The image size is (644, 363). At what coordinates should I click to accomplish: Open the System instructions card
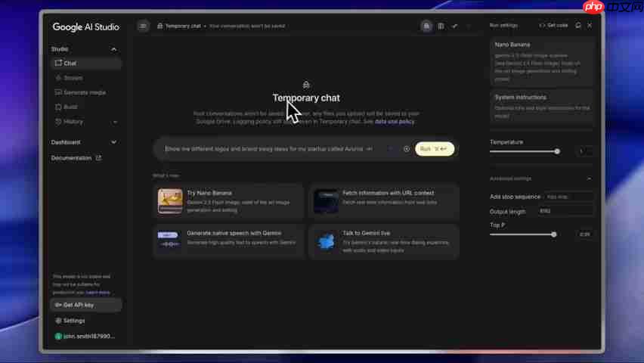[x=542, y=106]
